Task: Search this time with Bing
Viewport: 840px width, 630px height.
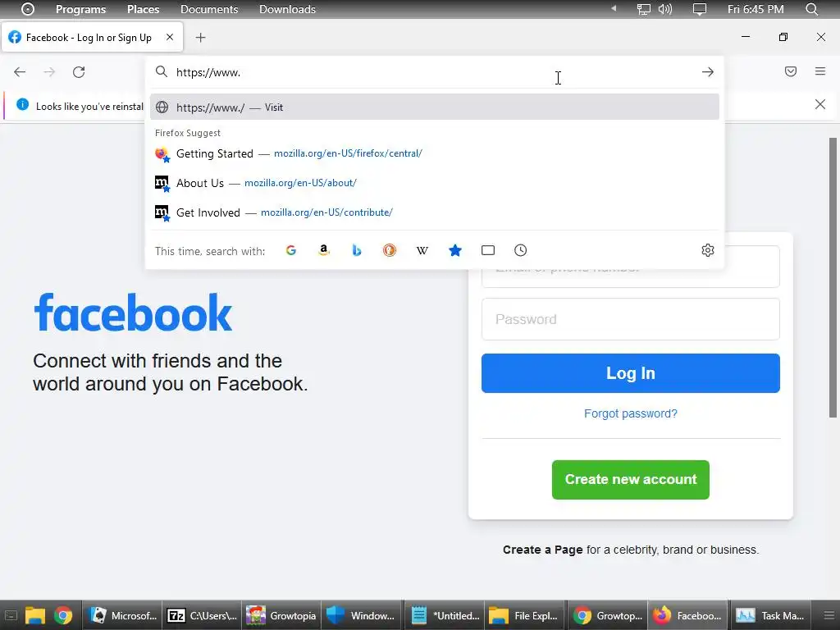Action: [x=357, y=250]
